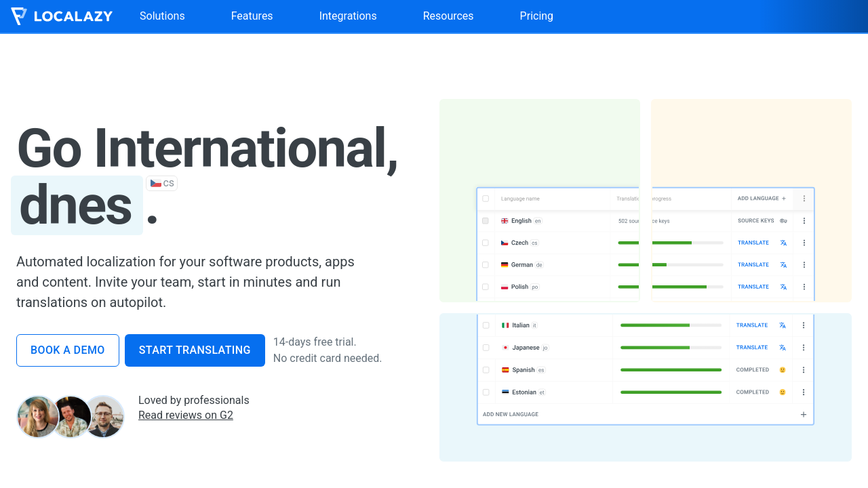
Task: Click the key icon beside Source Keys
Action: coord(783,221)
